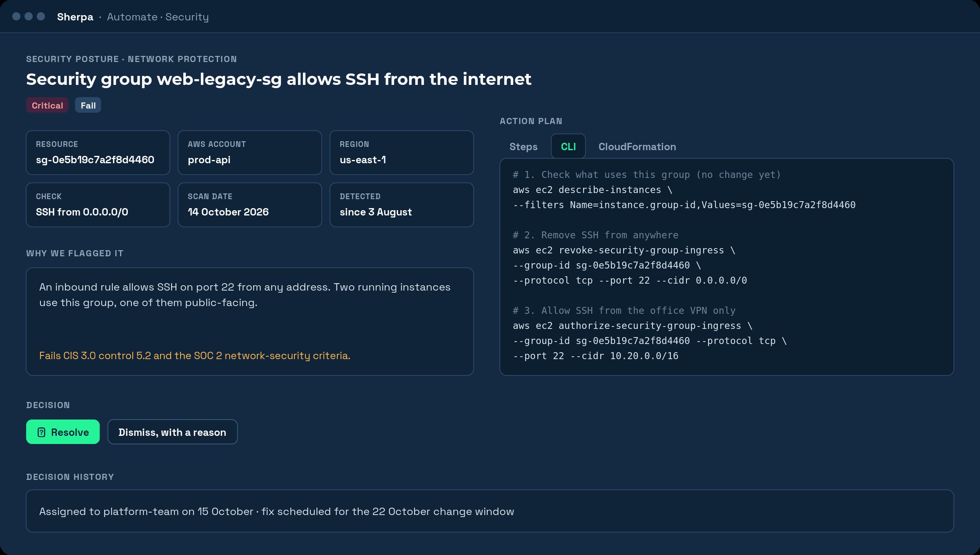The width and height of the screenshot is (980, 555).
Task: Click the authorize-security-group-ingress command line
Action: pyautogui.click(x=633, y=326)
